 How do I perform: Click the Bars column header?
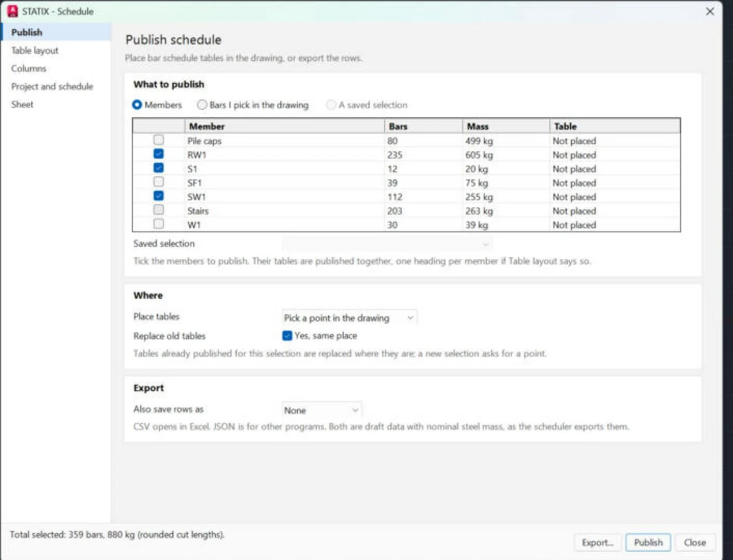coord(423,126)
